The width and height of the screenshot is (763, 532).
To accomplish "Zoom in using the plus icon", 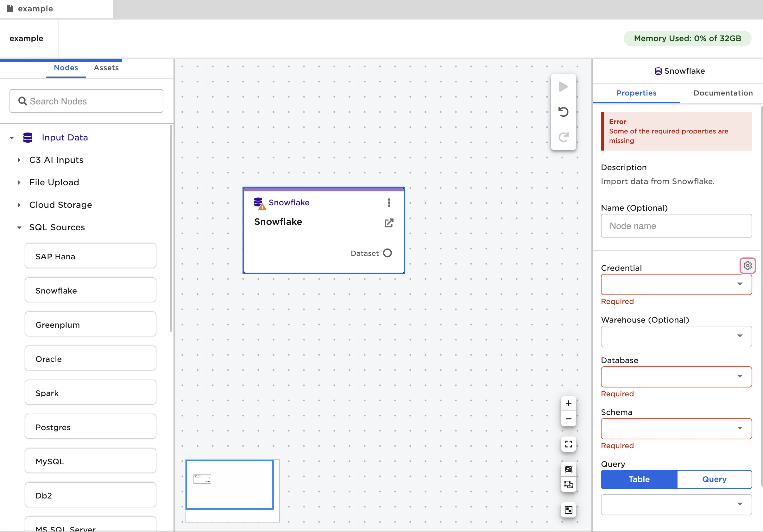I will (x=568, y=403).
